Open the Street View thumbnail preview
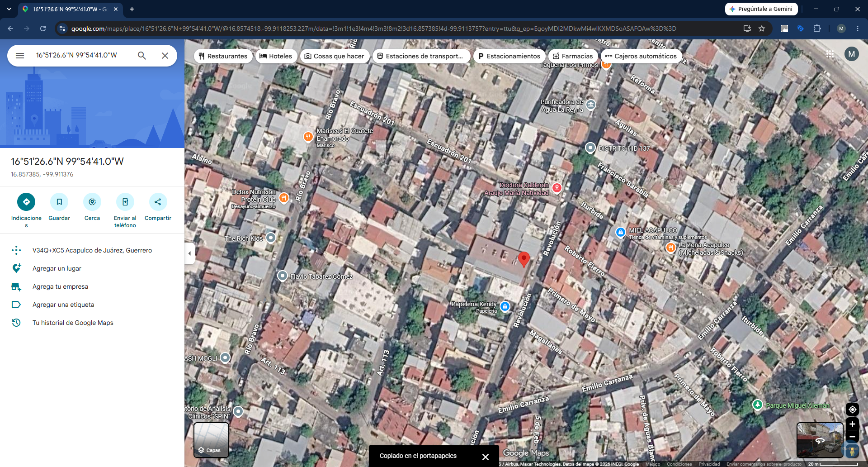This screenshot has width=868, height=467. [820, 440]
